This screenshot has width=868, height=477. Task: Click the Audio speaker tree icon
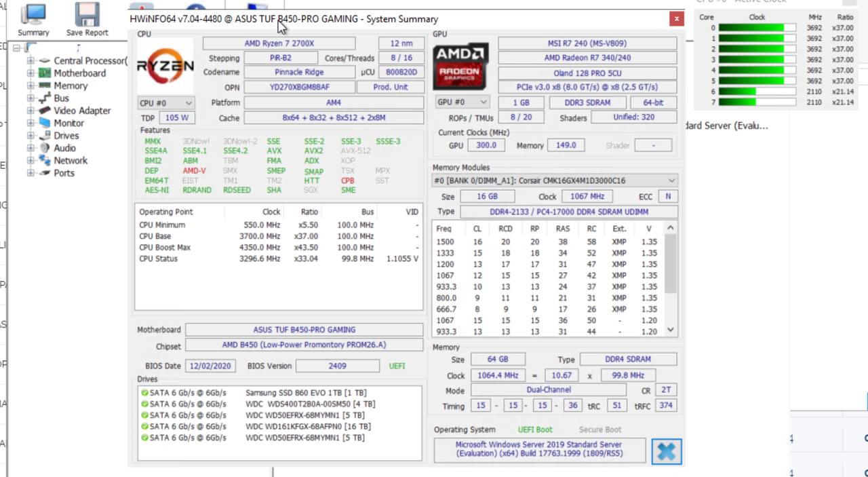click(x=45, y=148)
